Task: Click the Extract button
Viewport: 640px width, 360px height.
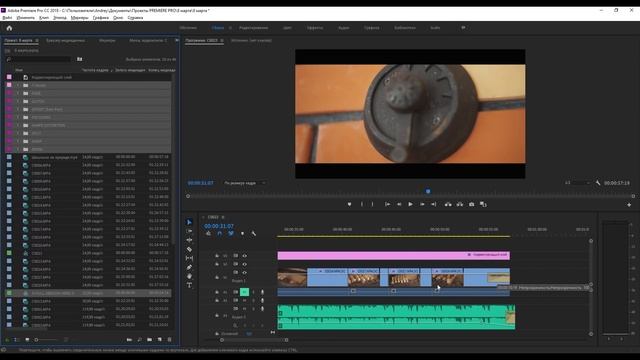Action: [460, 204]
